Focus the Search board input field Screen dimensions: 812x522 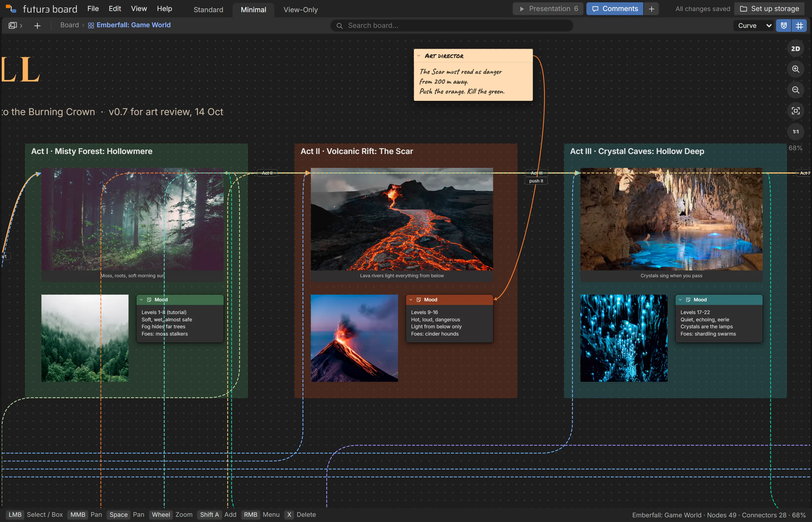452,26
